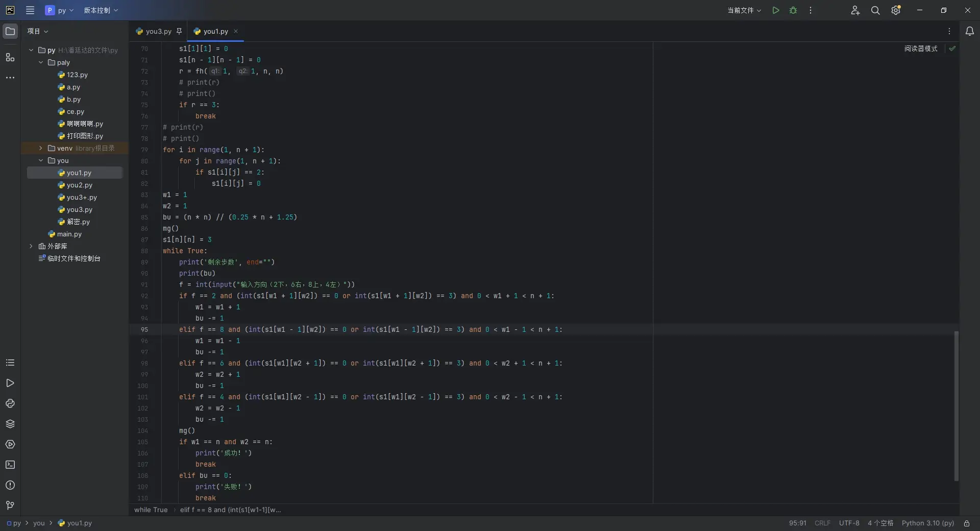The height and width of the screenshot is (531, 980).
Task: Click 'elif f == 8' breadcrumb
Action: tap(230, 510)
